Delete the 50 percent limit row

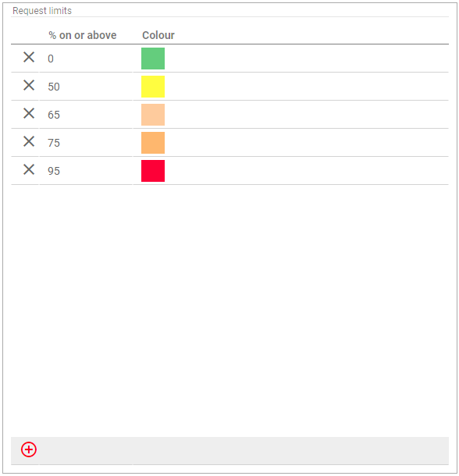coord(29,85)
